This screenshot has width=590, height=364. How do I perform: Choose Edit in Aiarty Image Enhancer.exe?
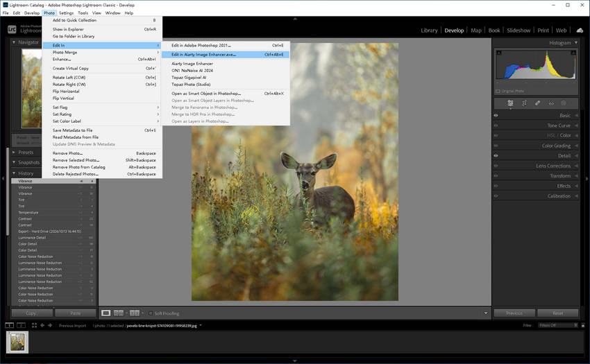(226, 55)
